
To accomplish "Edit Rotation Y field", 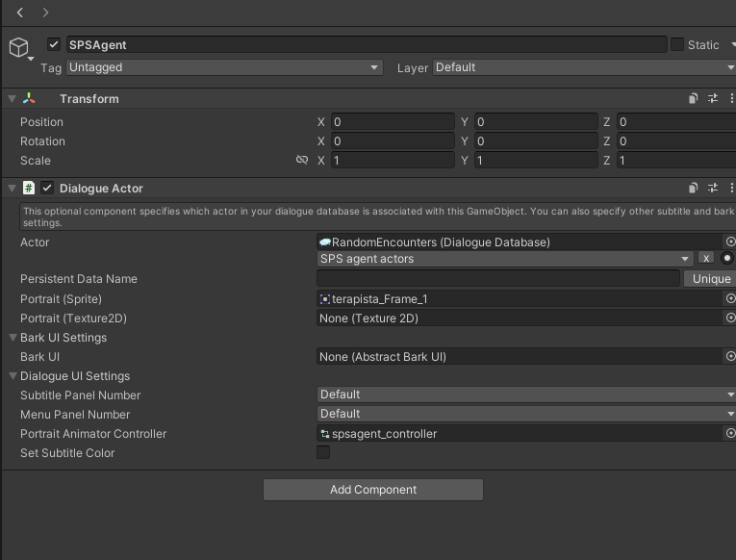I will [x=536, y=141].
